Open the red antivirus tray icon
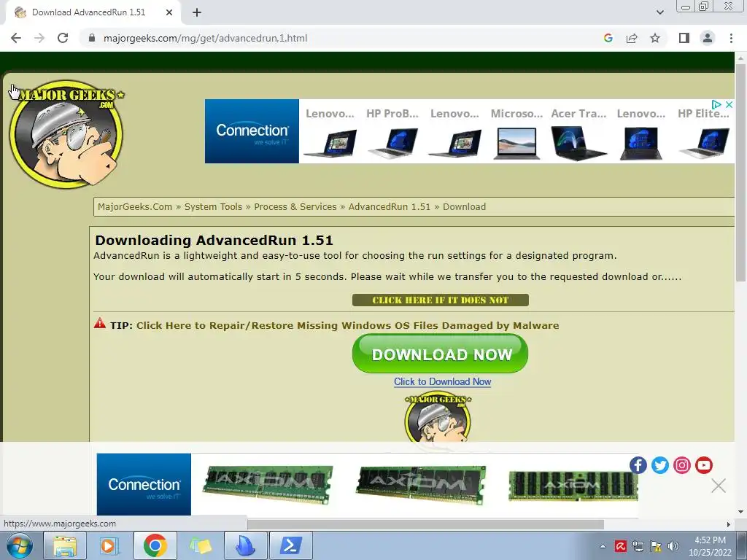 620,546
